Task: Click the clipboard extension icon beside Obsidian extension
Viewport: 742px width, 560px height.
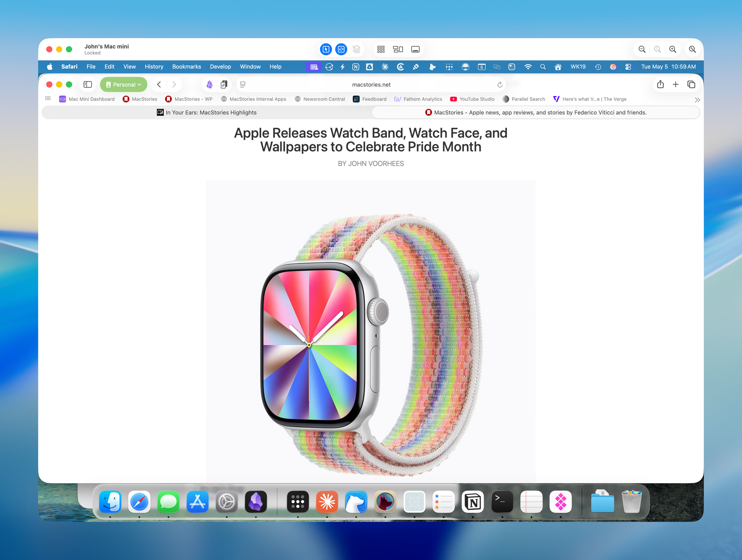Action: coord(224,84)
